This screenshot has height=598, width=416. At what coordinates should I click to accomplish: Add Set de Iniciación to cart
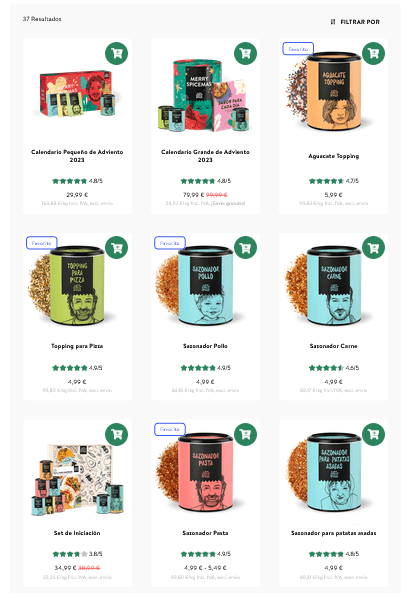(116, 434)
